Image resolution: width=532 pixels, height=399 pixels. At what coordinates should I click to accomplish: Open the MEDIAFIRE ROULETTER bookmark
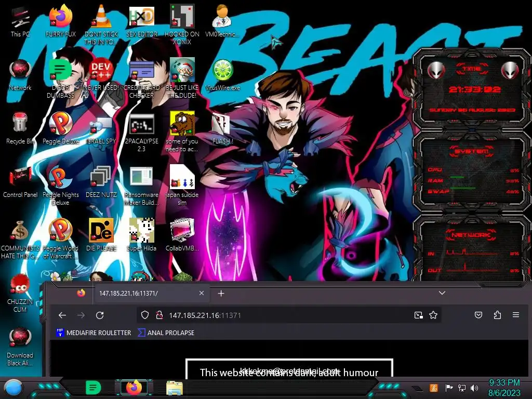coord(94,333)
